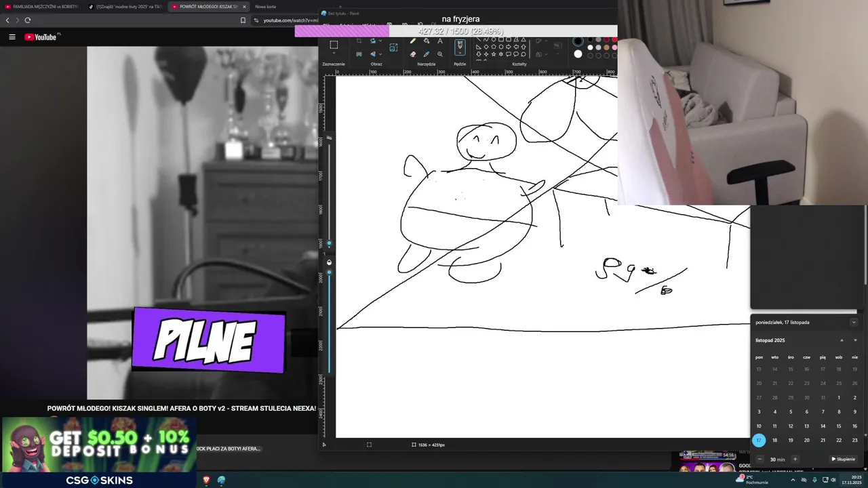Viewport: 868px width, 488px height.
Task: Open the YouTube hamburger menu
Action: coord(12,37)
